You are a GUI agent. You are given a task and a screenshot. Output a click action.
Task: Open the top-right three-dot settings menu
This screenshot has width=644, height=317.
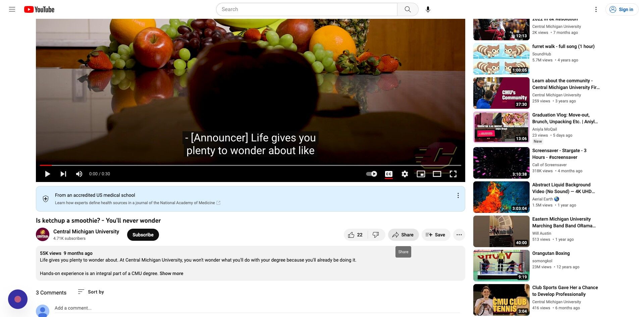coord(596,9)
